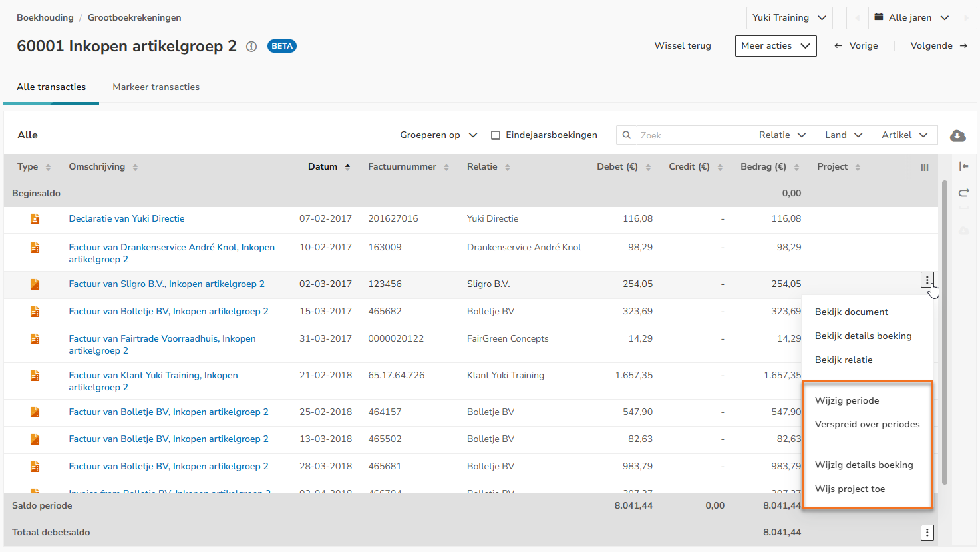This screenshot has height=552, width=980.
Task: Click the info icon beside account title
Action: click(251, 47)
